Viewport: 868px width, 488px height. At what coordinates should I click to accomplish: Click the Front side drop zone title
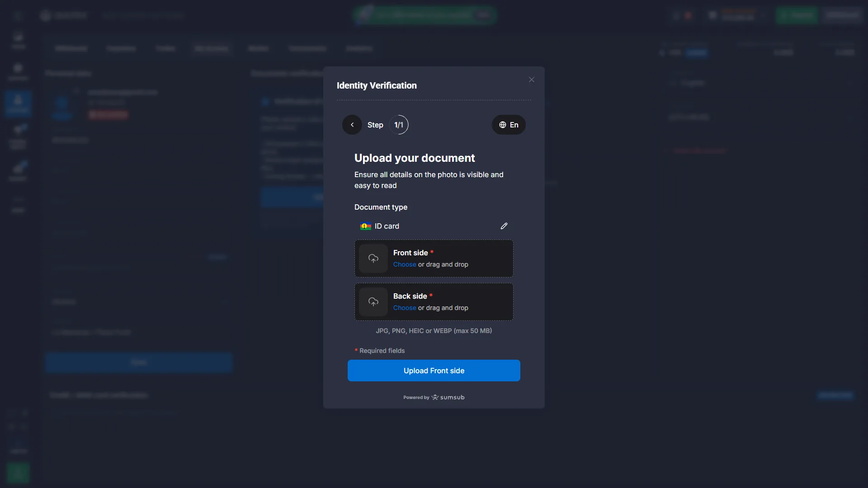pyautogui.click(x=410, y=253)
